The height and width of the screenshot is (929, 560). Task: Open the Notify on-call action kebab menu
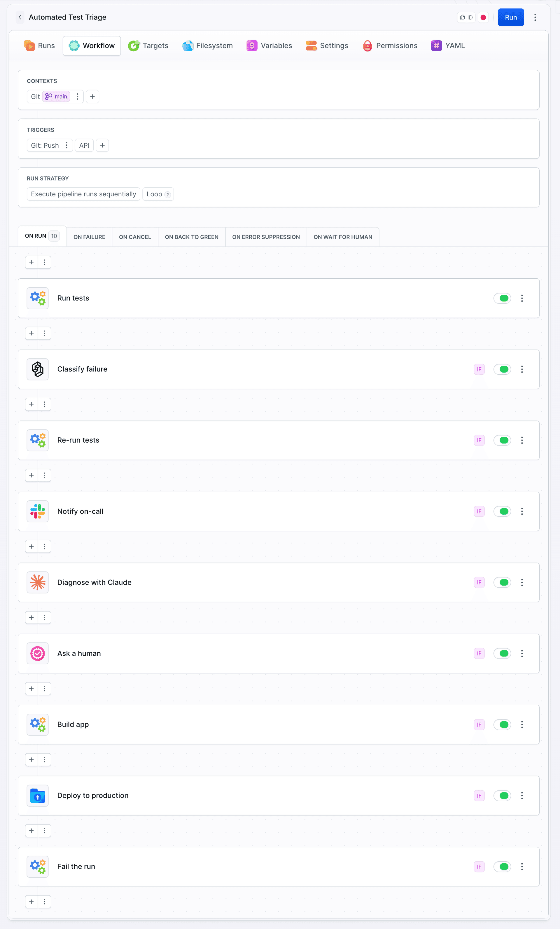[x=522, y=511]
